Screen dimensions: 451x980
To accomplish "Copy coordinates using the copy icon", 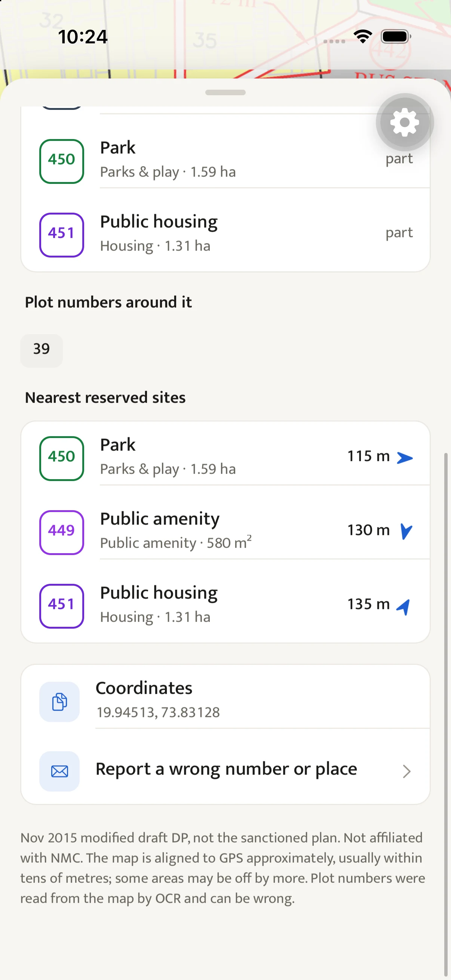I will coord(59,702).
